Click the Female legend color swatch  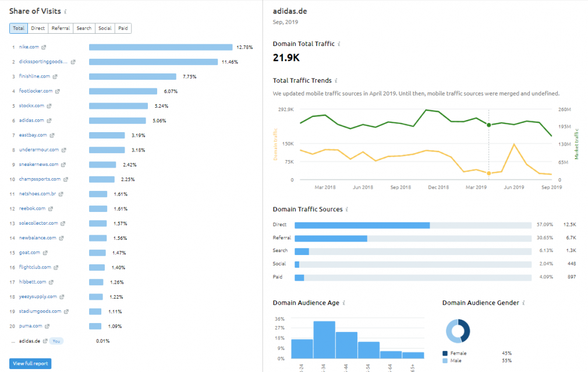[x=445, y=353]
